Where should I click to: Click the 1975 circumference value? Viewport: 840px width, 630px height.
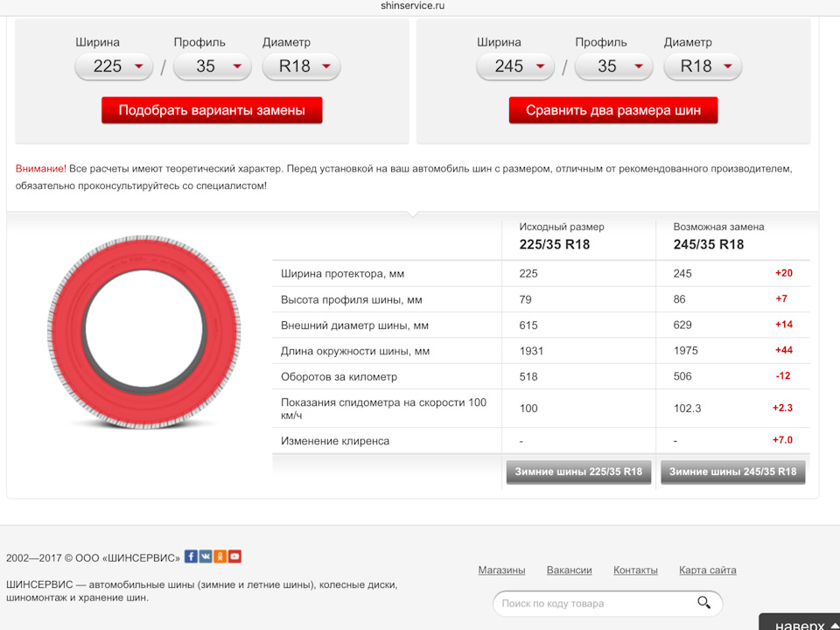[x=686, y=351]
